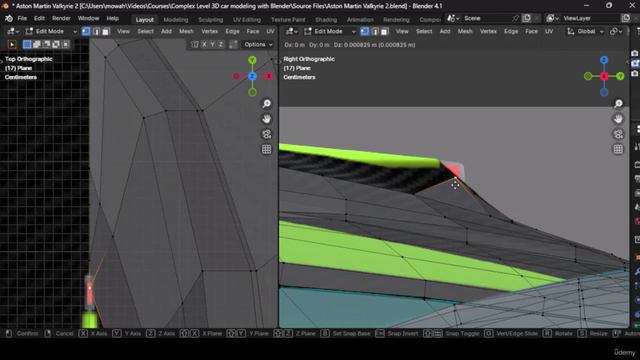Click green Y axis on left viewport gizmo
This screenshot has width=640, height=360.
point(252,60)
